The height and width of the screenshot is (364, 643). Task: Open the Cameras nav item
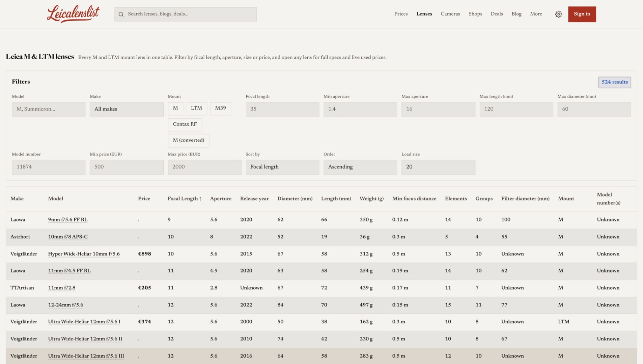[450, 14]
